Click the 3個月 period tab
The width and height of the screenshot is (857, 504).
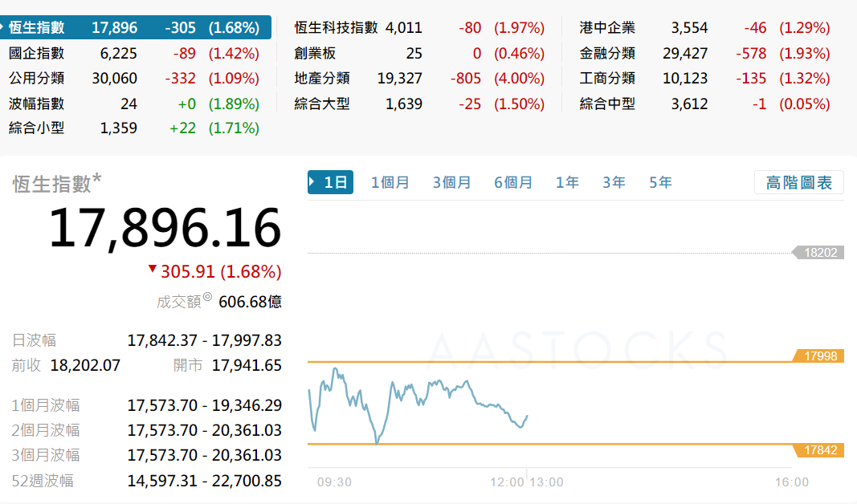tap(452, 182)
